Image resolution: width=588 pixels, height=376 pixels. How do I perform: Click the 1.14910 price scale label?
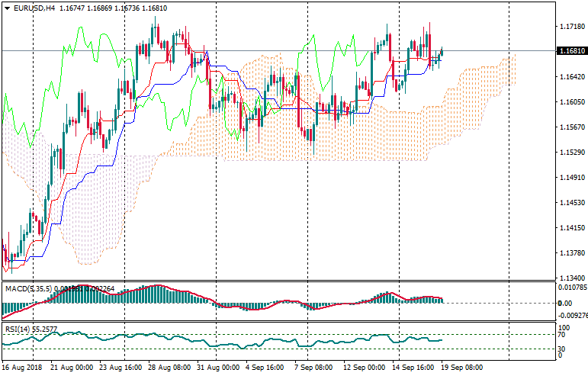coord(572,178)
